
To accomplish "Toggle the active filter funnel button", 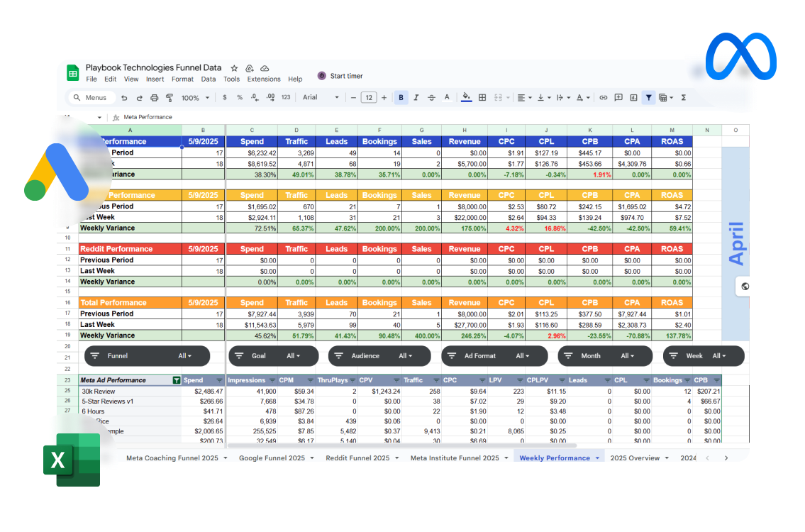I will click(648, 98).
